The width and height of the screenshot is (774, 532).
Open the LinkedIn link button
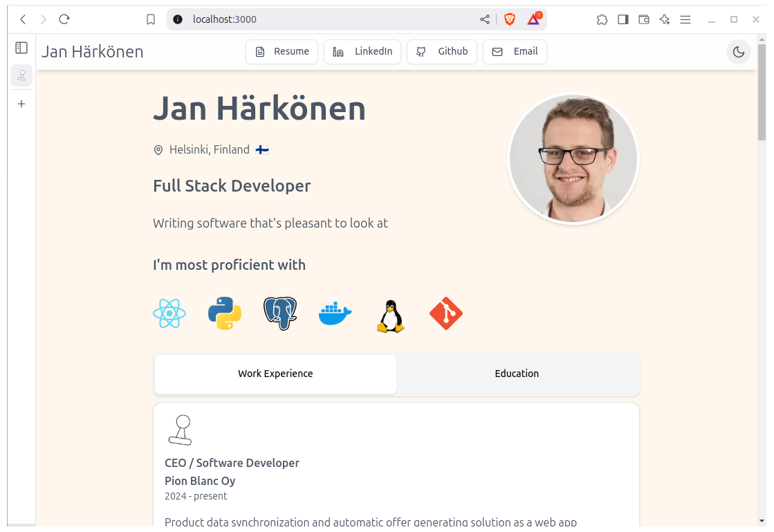click(x=362, y=52)
